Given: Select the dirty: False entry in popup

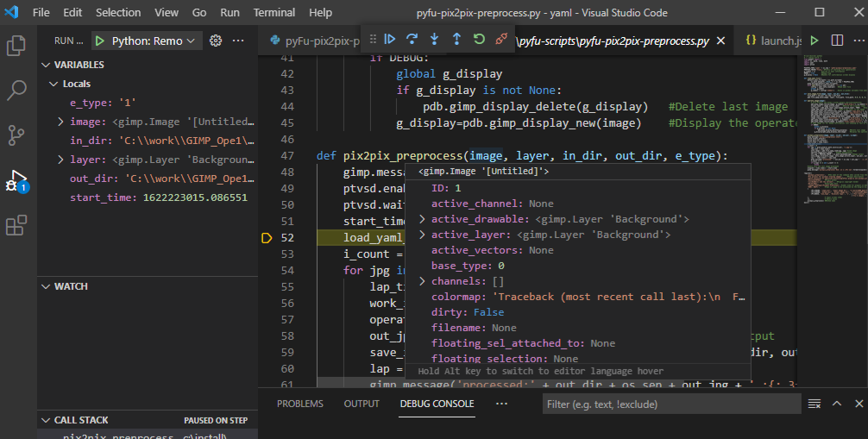Looking at the screenshot, I should (x=578, y=312).
